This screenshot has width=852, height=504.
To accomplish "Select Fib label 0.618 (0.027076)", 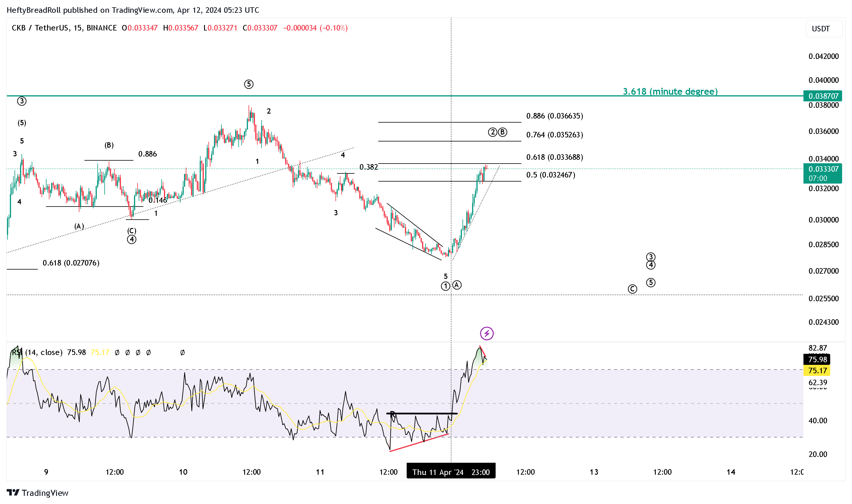I will click(71, 263).
